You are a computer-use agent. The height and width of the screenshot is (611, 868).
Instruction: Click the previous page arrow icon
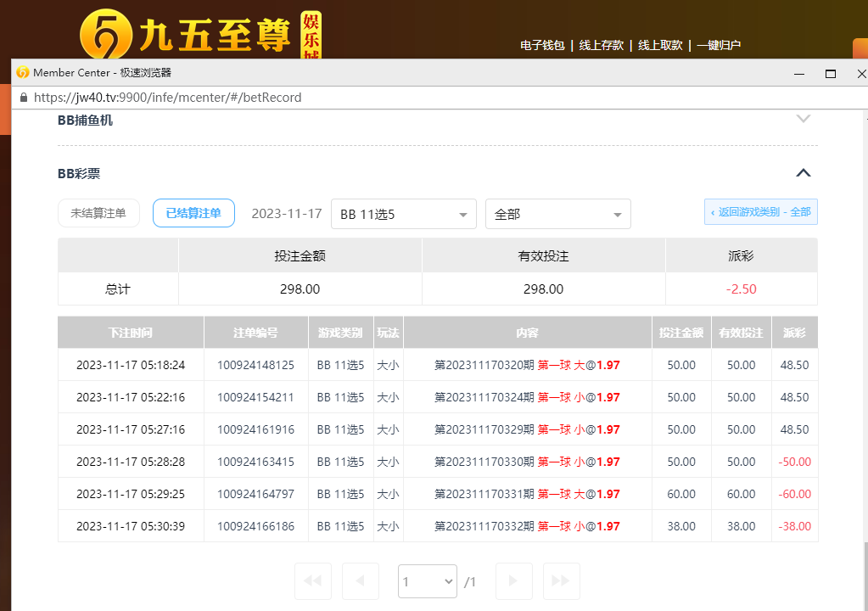pyautogui.click(x=361, y=581)
